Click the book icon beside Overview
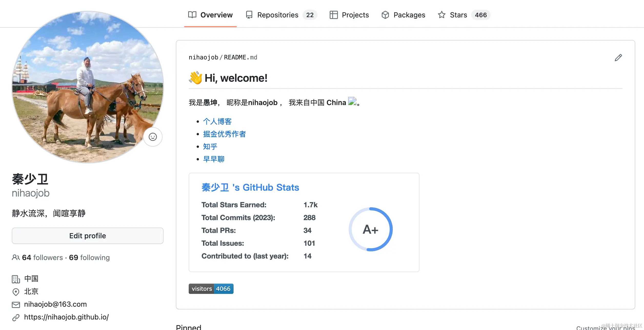The width and height of the screenshot is (644, 330). [x=192, y=15]
